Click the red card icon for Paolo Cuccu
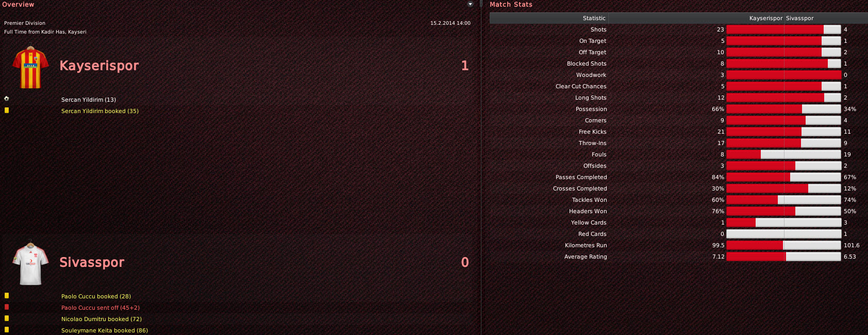Screen dimensions: 868x335 (x=7, y=307)
